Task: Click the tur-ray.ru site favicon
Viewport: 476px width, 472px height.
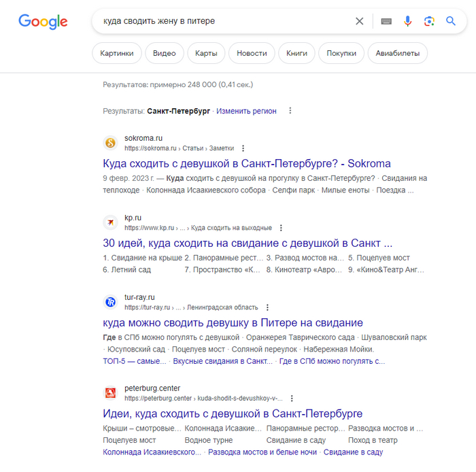Action: tap(110, 302)
